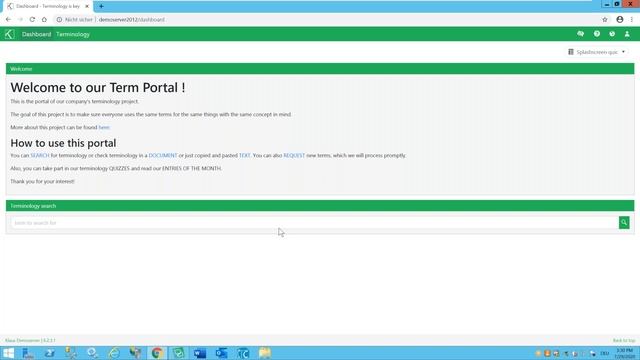Screen dimensions: 640x360
Task: Click the Terminology search panel header
Action: click(x=320, y=206)
